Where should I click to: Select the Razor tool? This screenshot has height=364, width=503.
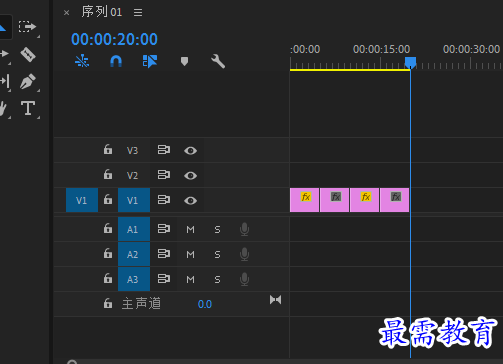[28, 54]
